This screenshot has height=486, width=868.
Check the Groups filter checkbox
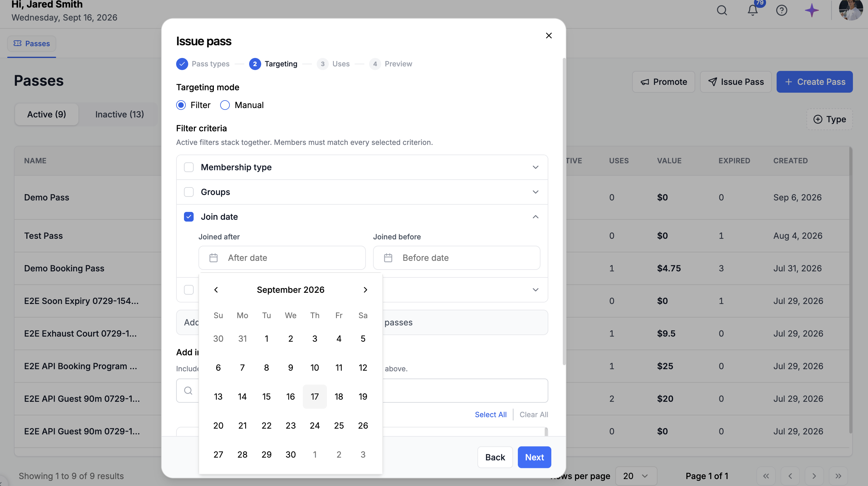(189, 192)
